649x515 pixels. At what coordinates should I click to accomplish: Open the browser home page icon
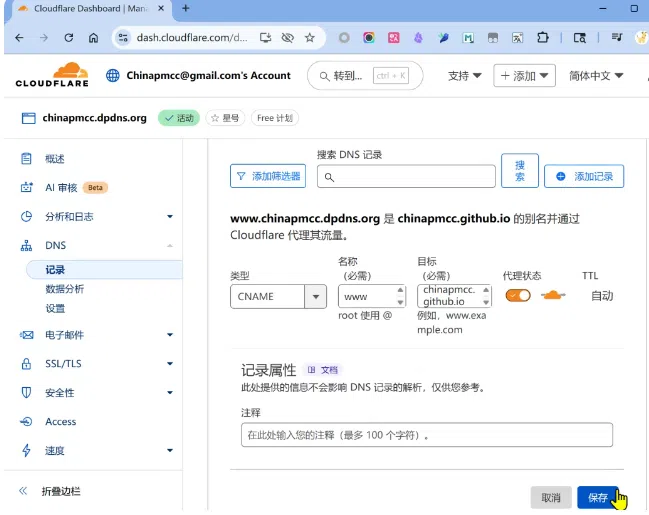(x=94, y=38)
